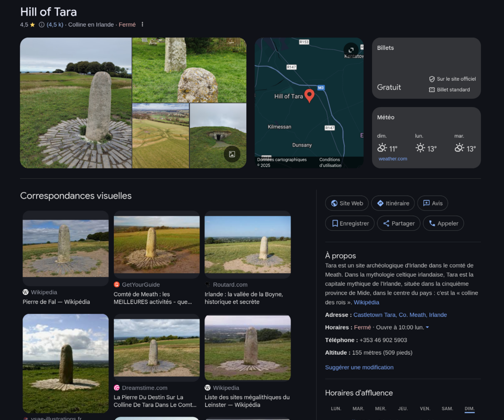Viewport: 504px width, 420px height.
Task: Click the standard ticket icon
Action: pos(432,90)
